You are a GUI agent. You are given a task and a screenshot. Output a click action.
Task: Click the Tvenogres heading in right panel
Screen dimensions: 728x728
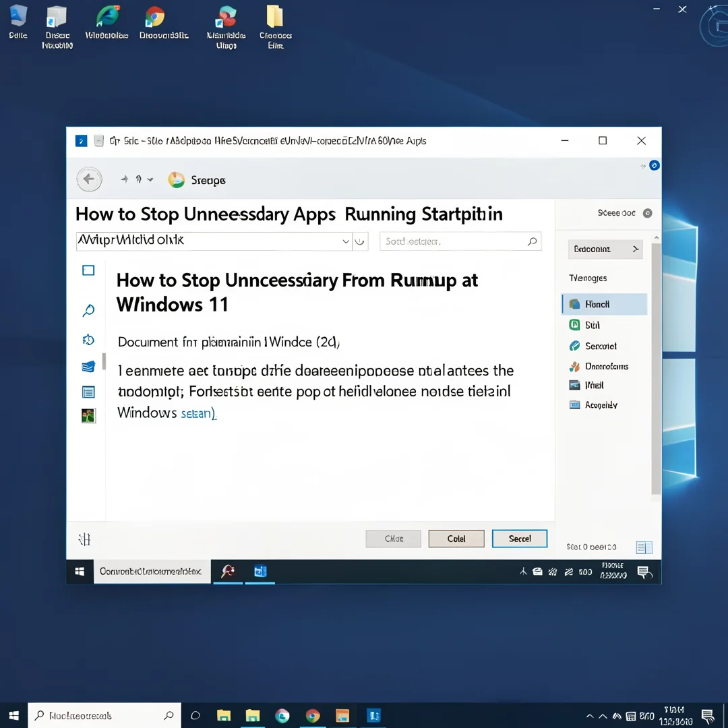coord(588,278)
